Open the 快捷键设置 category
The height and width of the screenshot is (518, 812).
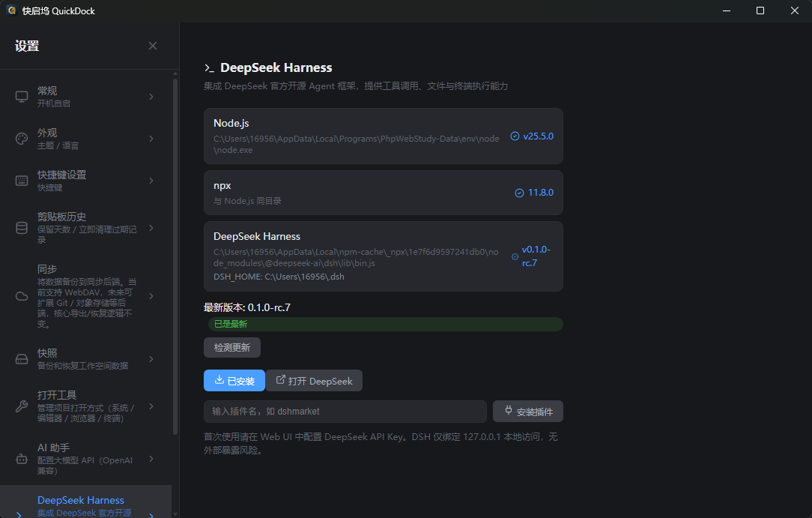(86, 181)
